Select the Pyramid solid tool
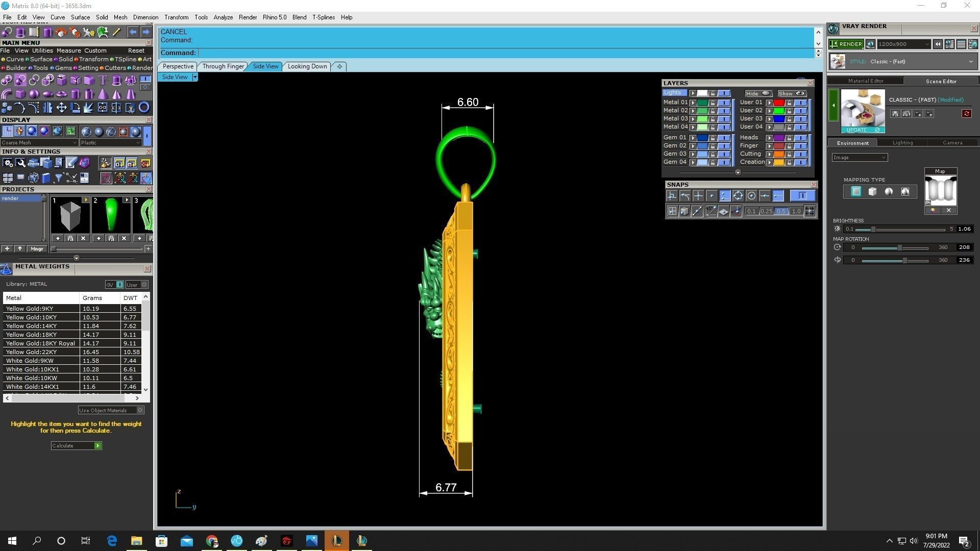This screenshot has width=980, height=551. (103, 94)
